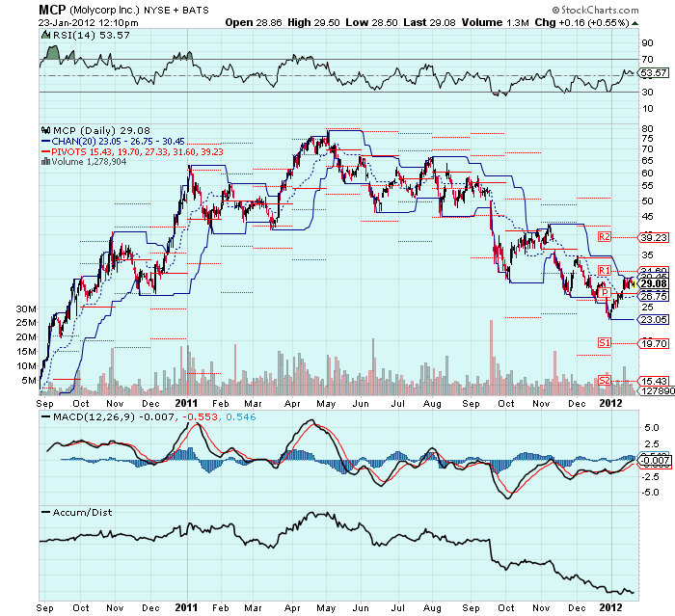Click the copyright symbol before StockCharts.com
This screenshot has height=616, width=675.
point(555,10)
